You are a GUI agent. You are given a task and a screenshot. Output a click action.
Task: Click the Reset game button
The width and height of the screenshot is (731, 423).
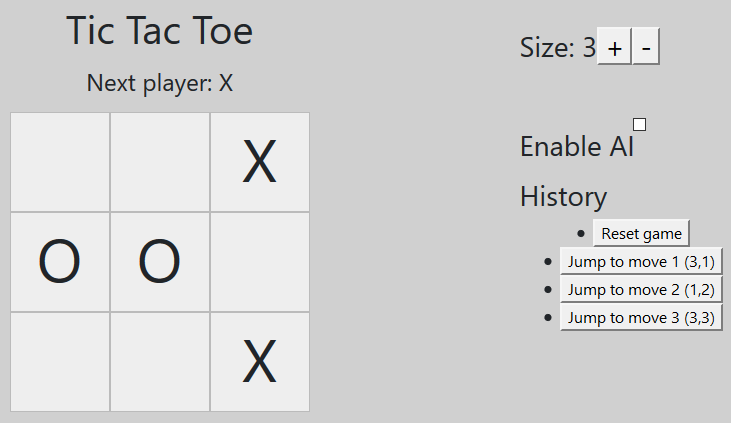tap(641, 233)
